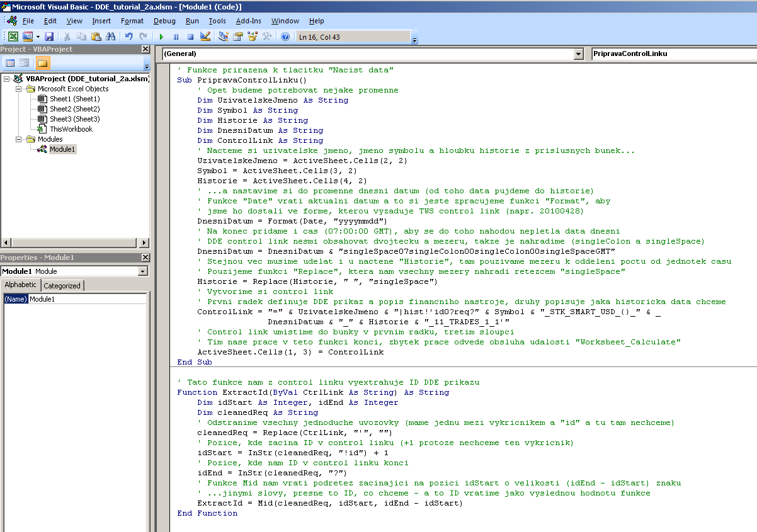Screen dimensions: 757x532
Task: Click the Reset (stop) toolbar icon
Action: tap(190, 37)
